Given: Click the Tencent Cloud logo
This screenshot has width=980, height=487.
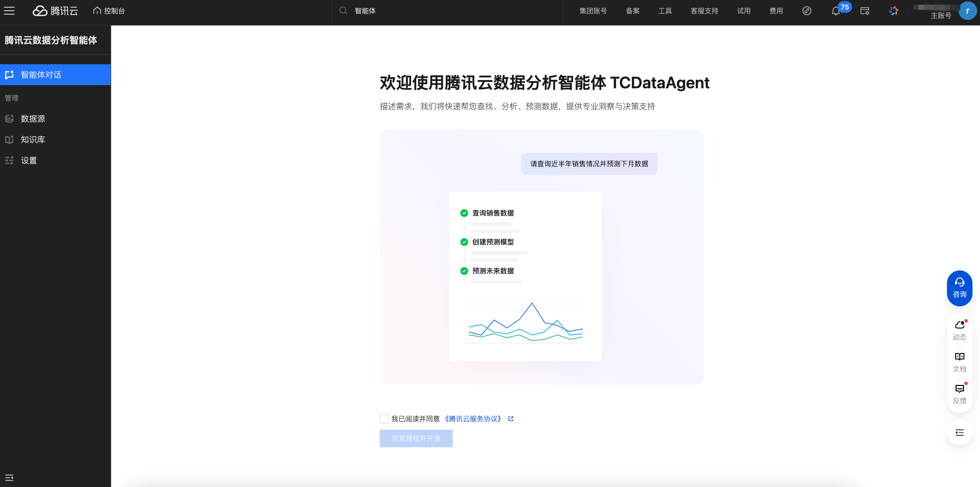Looking at the screenshot, I should (55, 11).
